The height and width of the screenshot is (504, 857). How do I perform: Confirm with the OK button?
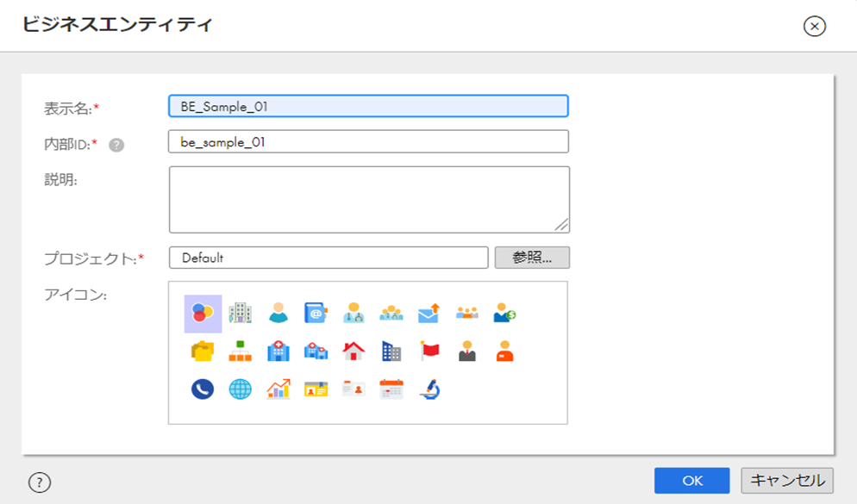(x=692, y=481)
